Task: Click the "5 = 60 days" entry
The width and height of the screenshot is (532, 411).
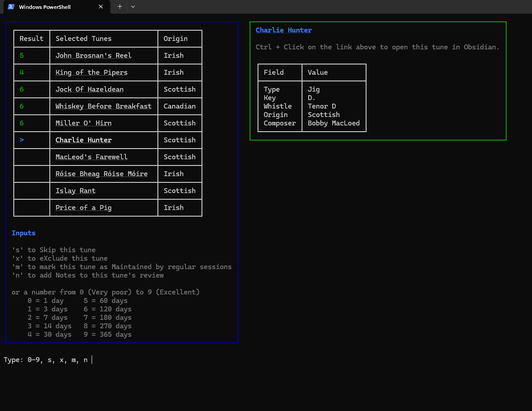Action: click(x=105, y=301)
